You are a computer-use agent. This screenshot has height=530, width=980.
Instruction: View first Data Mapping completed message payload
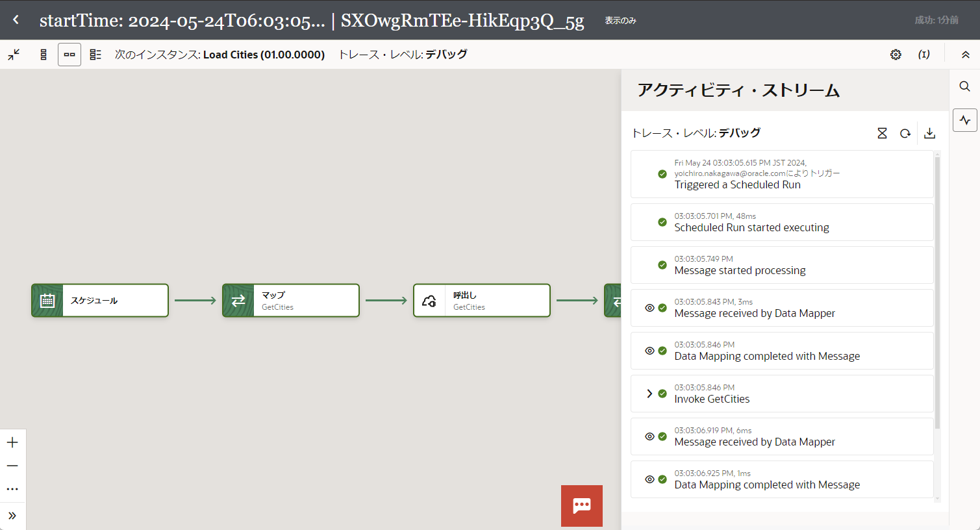(649, 351)
